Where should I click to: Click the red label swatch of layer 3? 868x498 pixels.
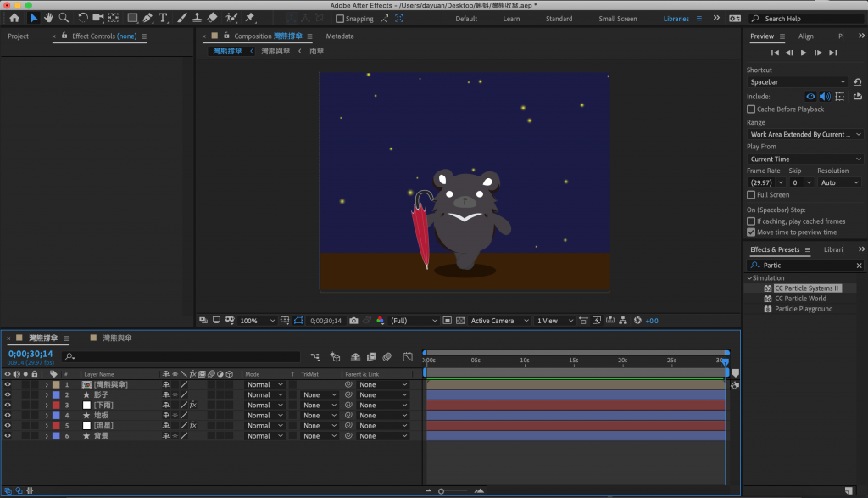click(56, 406)
